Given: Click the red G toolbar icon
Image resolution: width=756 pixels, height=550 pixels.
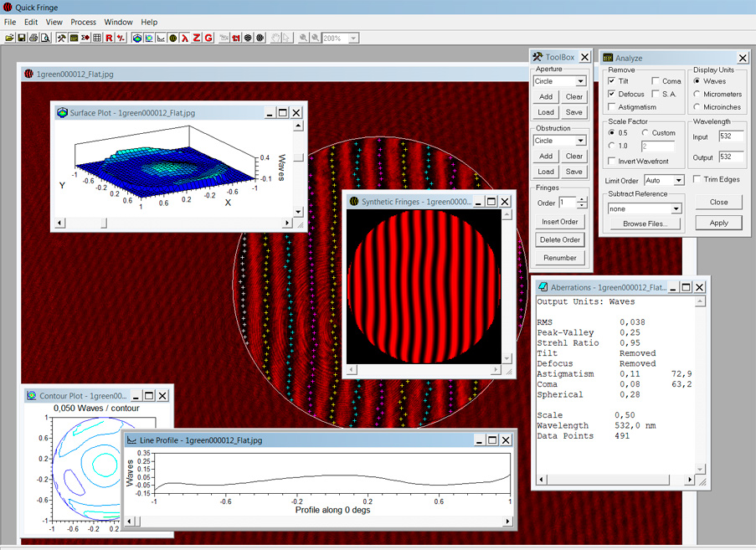Looking at the screenshot, I should 208,38.
